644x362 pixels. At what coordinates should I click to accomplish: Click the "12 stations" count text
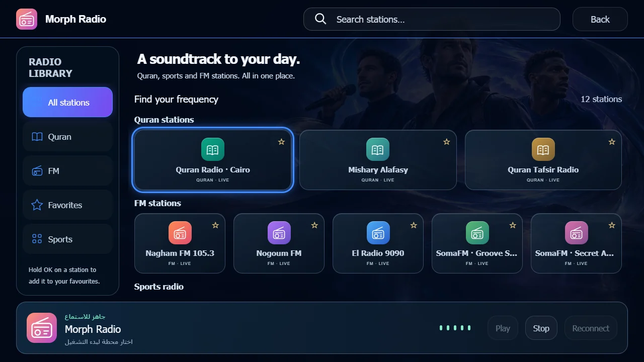click(601, 99)
